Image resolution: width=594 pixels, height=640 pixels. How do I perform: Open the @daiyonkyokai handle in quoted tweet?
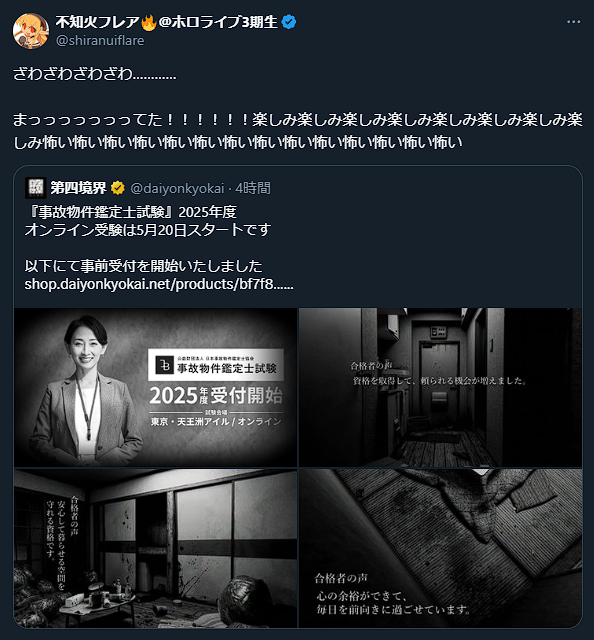tap(177, 188)
